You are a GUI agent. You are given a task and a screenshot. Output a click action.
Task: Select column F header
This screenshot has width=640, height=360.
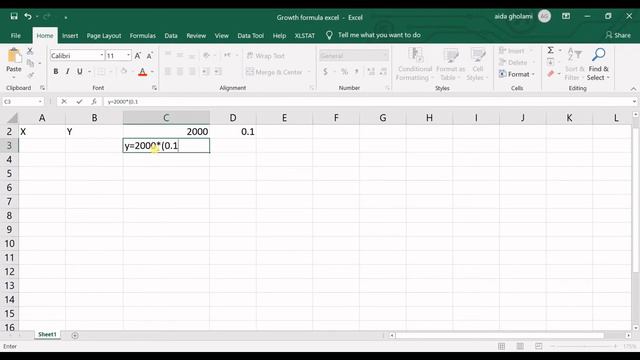coord(336,118)
